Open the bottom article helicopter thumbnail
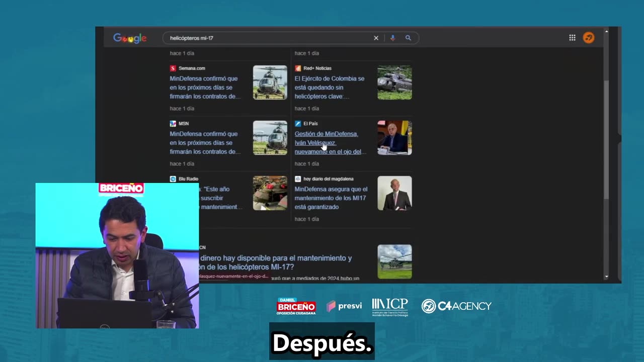The image size is (644, 362). coord(395,262)
